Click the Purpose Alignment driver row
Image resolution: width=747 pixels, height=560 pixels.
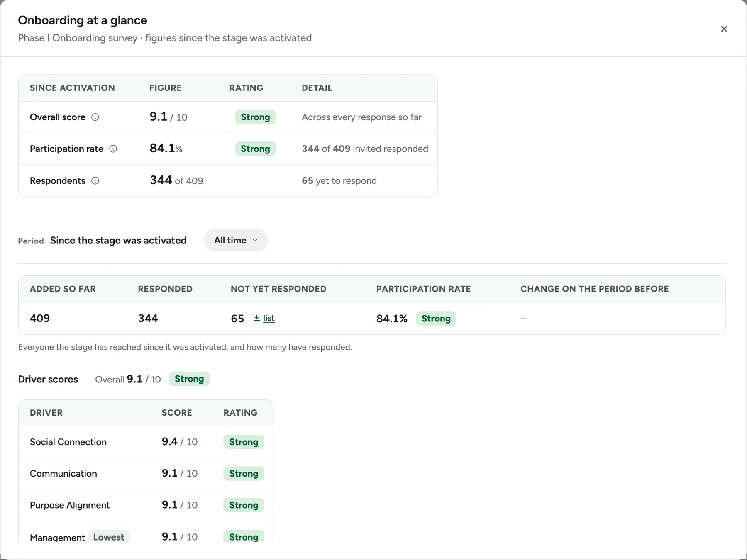pyautogui.click(x=146, y=505)
